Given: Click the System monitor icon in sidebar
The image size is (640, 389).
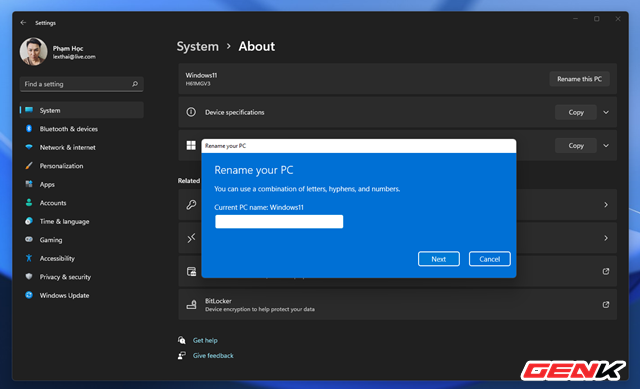Looking at the screenshot, I should [29, 110].
